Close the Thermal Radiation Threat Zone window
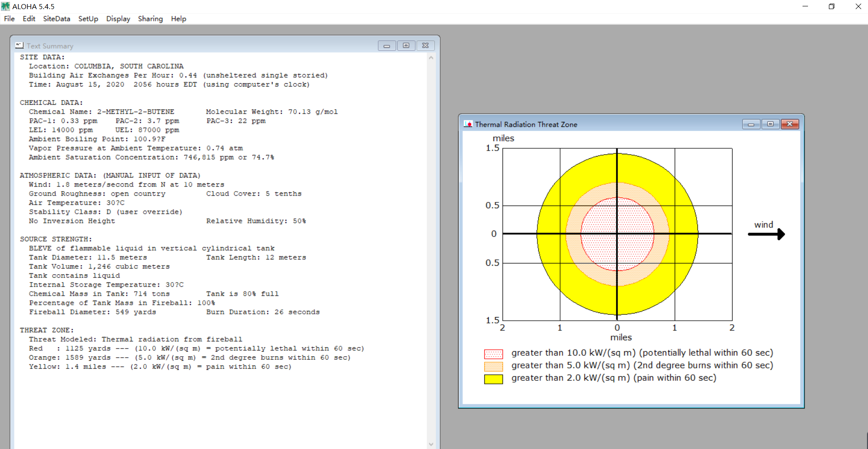Image resolution: width=868 pixels, height=449 pixels. 790,124
